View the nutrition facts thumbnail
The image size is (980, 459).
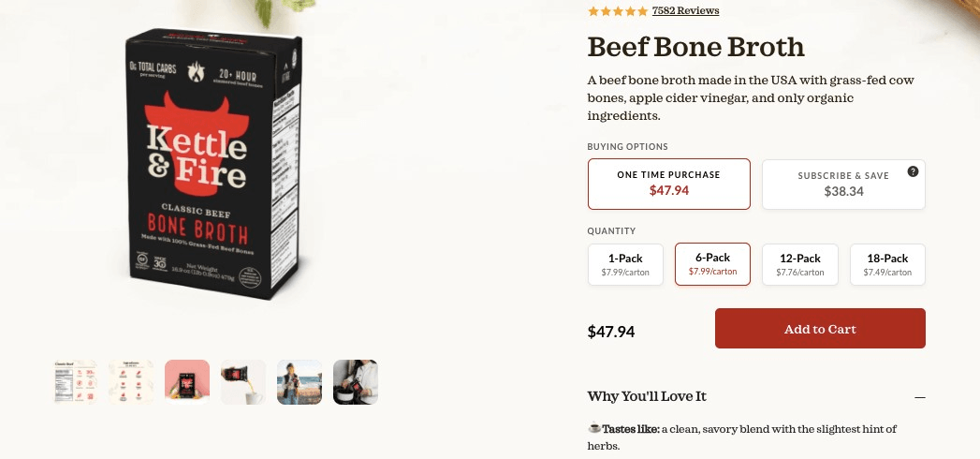76,382
